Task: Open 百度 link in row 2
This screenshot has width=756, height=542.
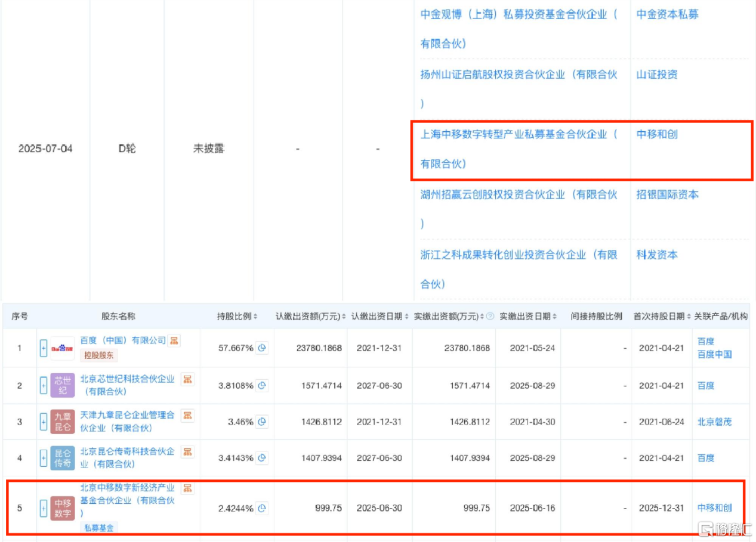Action: pyautogui.click(x=706, y=385)
